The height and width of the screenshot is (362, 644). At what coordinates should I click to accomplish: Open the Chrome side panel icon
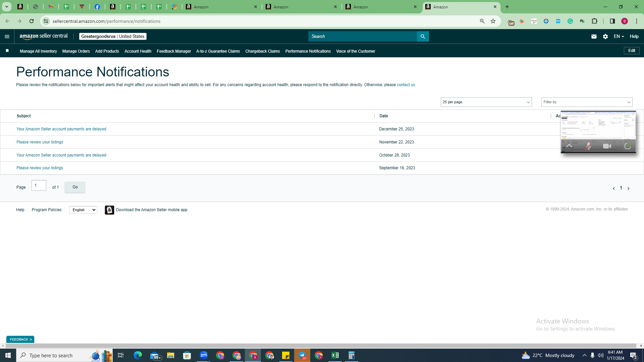[612, 21]
